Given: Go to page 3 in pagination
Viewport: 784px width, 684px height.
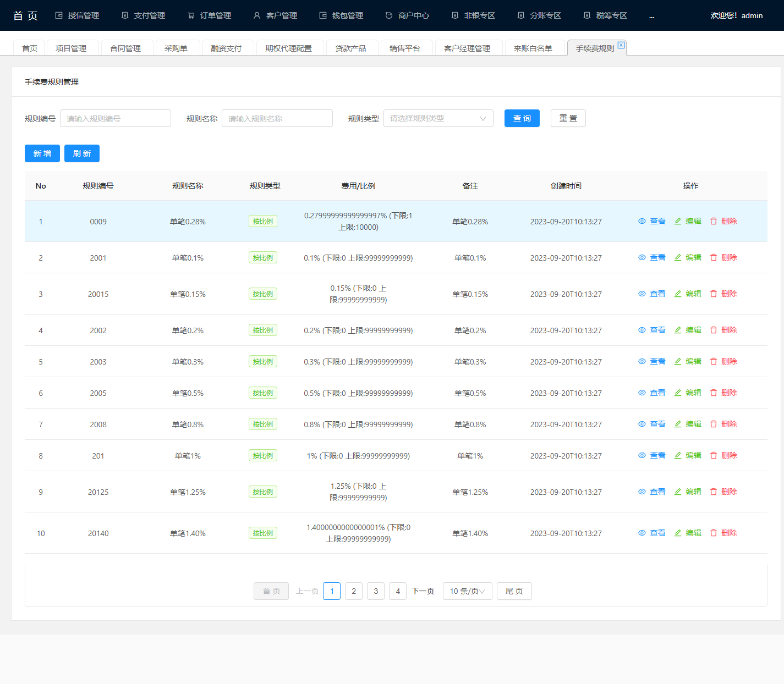Looking at the screenshot, I should [x=376, y=591].
